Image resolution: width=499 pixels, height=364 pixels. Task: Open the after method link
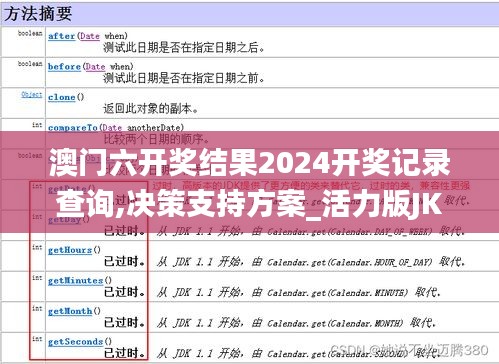tap(61, 36)
